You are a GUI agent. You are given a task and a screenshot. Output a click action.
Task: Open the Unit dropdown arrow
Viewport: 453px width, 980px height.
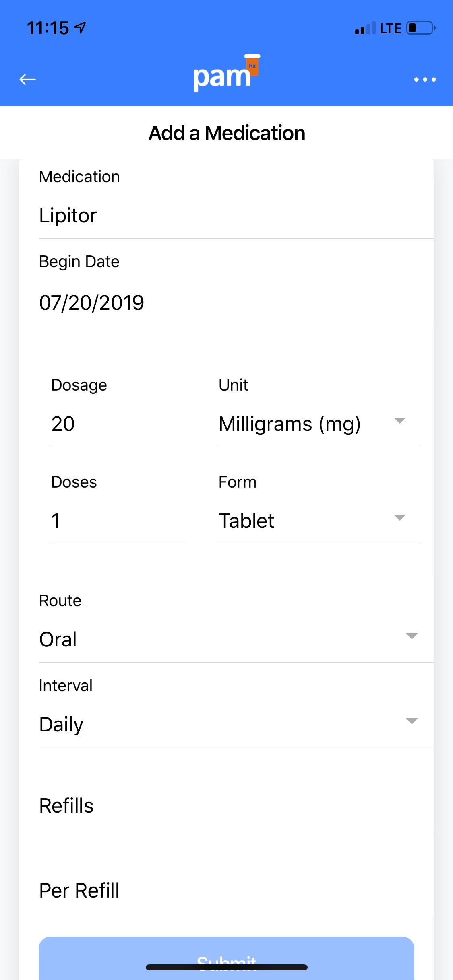coord(399,421)
